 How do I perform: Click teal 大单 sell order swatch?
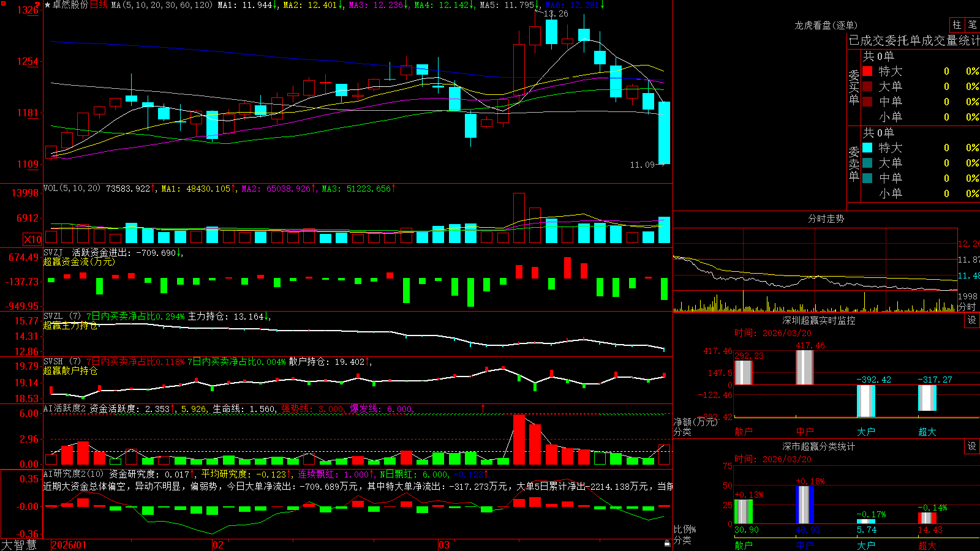coord(867,163)
